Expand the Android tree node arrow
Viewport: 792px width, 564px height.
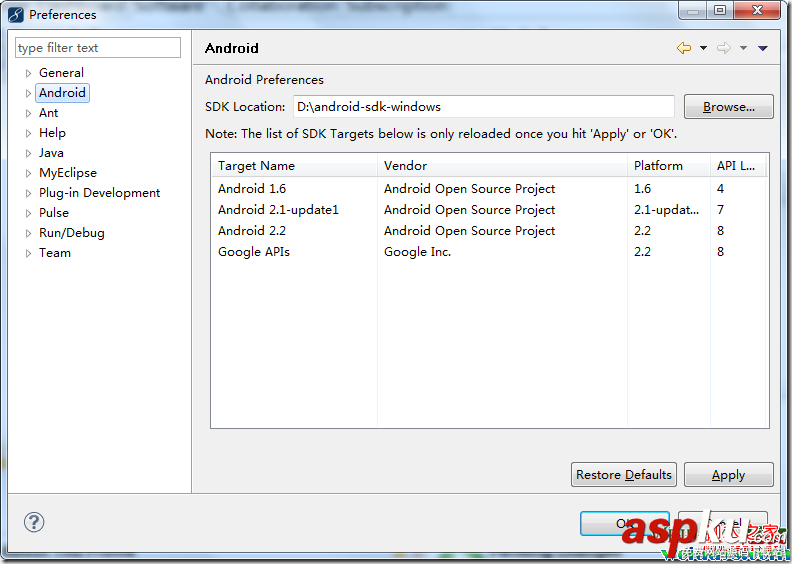(28, 93)
